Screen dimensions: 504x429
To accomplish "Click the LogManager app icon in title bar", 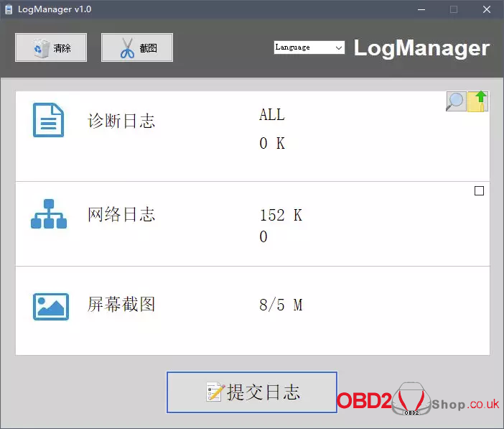I will 9,9.
